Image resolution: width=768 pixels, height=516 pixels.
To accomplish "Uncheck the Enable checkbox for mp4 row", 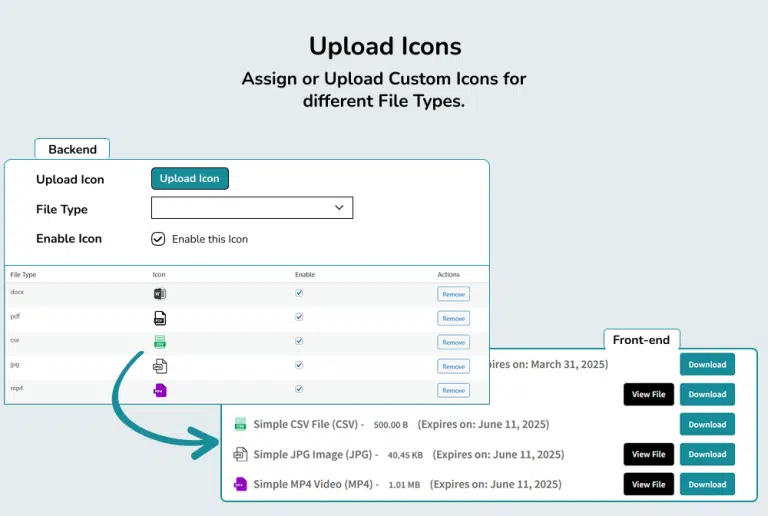I will (x=299, y=389).
